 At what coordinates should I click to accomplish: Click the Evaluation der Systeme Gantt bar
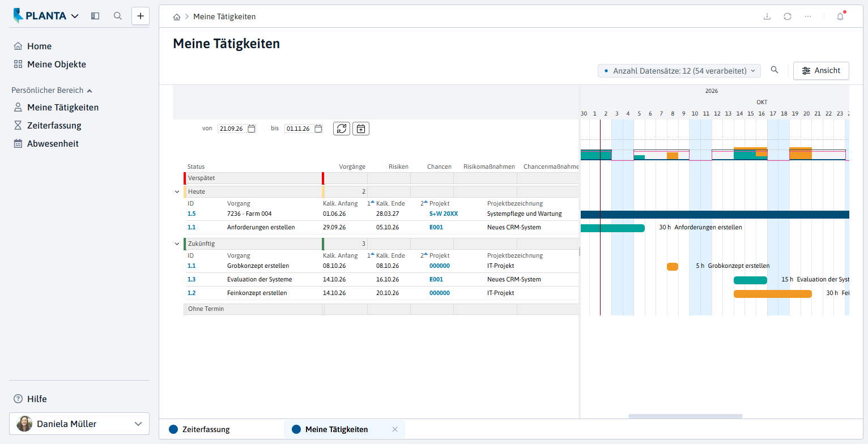[750, 280]
